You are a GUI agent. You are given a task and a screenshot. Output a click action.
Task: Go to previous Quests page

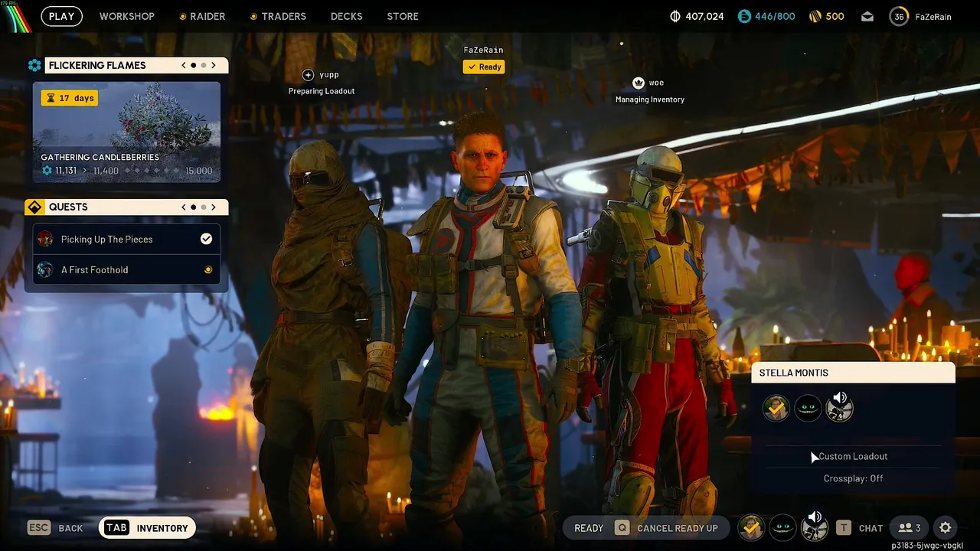tap(184, 207)
